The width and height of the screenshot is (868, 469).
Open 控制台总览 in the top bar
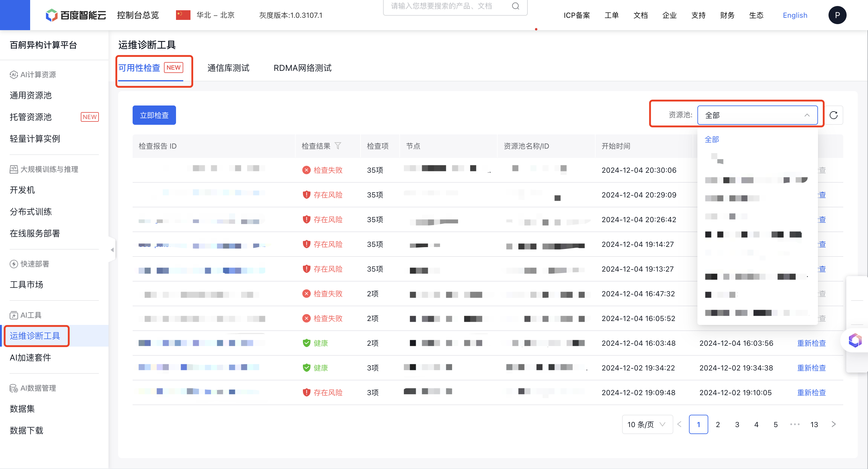[x=138, y=15]
